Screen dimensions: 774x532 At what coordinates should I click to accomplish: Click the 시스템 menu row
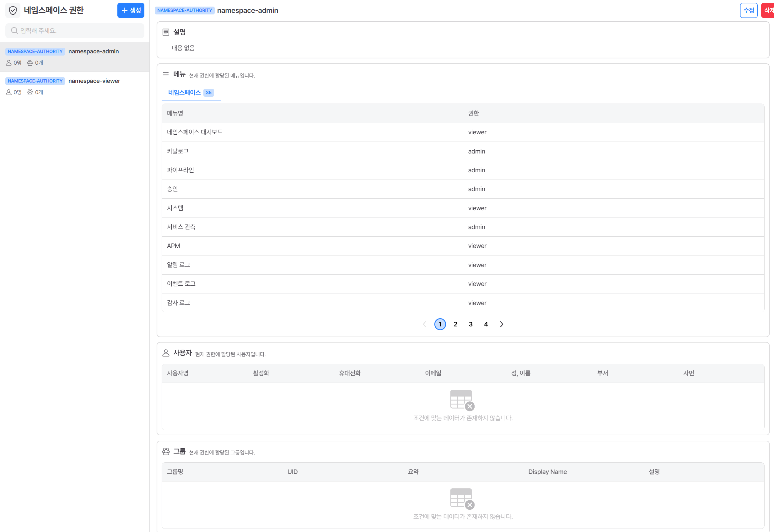point(463,208)
